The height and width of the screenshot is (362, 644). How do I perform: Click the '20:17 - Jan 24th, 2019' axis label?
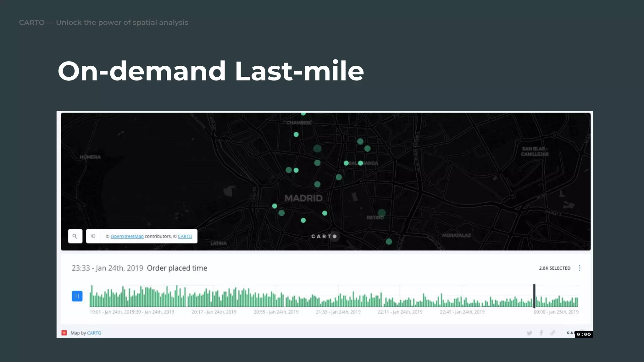[214, 312]
